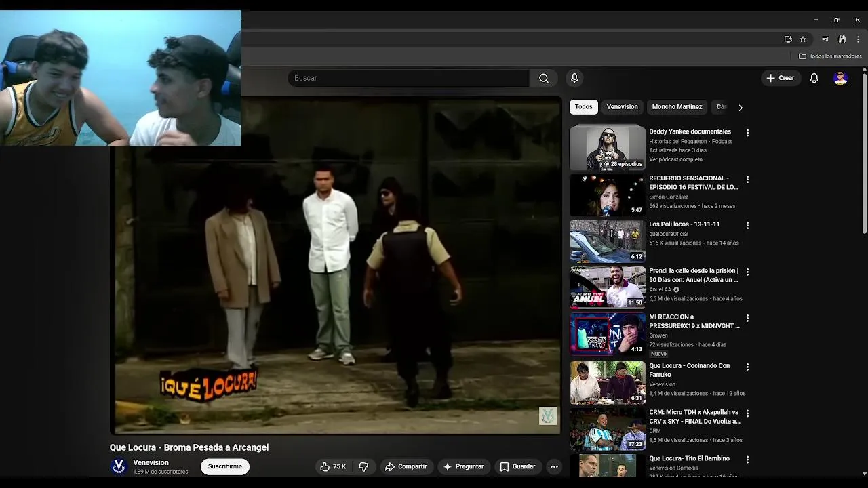Viewport: 868px width, 488px height.
Task: Open title Daddy Yankee documentales
Action: pos(690,131)
